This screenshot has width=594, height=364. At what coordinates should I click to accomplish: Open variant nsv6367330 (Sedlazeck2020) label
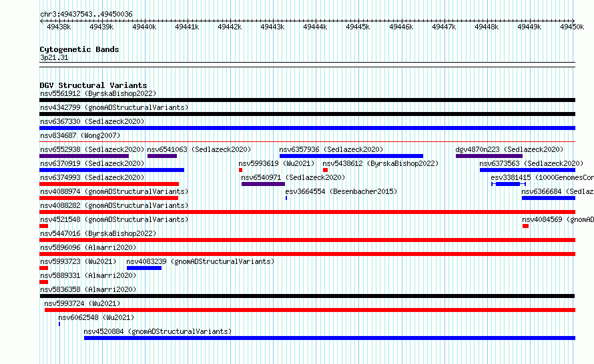[x=92, y=121]
